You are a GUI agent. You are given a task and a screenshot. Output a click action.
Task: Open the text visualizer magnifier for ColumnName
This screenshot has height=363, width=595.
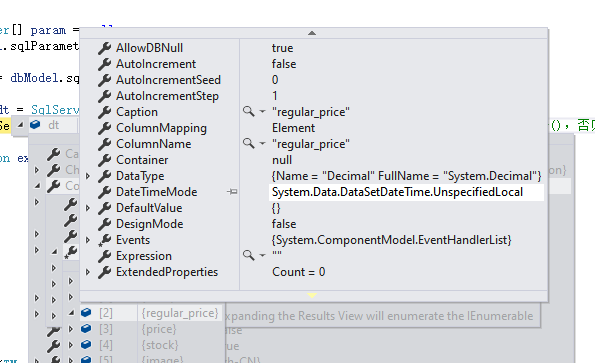[249, 143]
